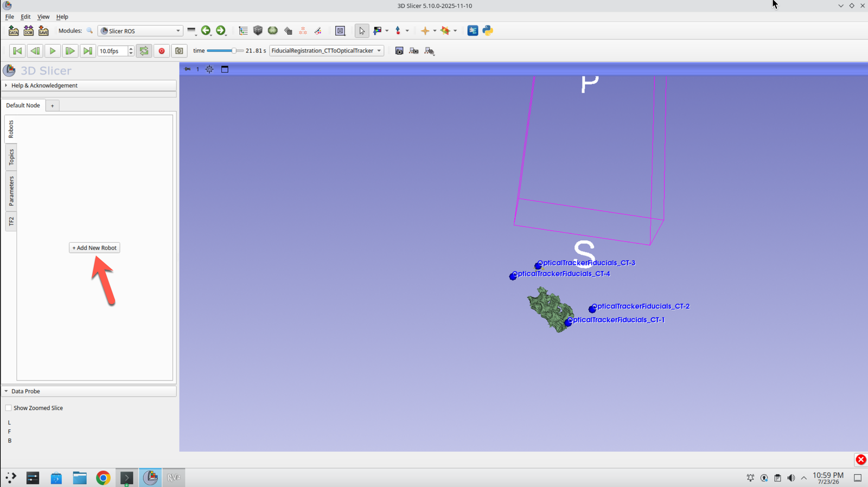Open the terminal from the taskbar
This screenshot has width=868, height=487.
point(126,478)
